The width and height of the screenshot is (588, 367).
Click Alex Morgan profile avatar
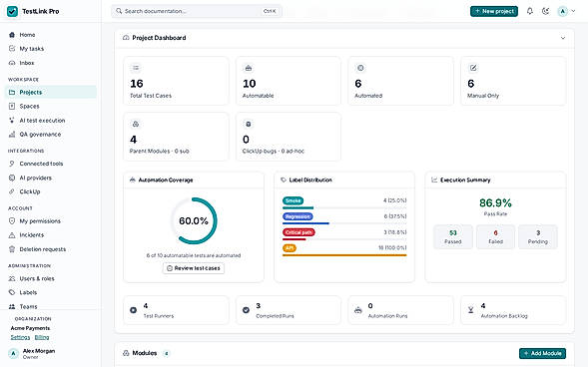(14, 353)
